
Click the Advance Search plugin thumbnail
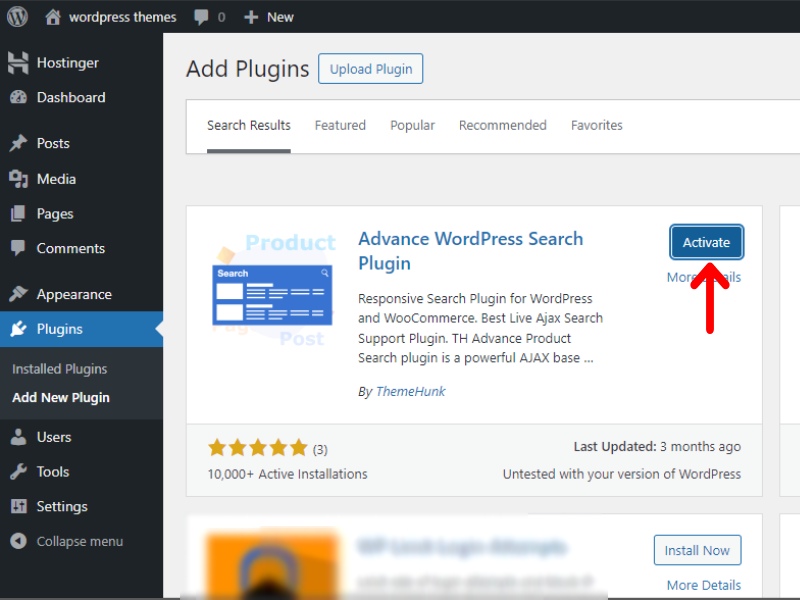[272, 290]
